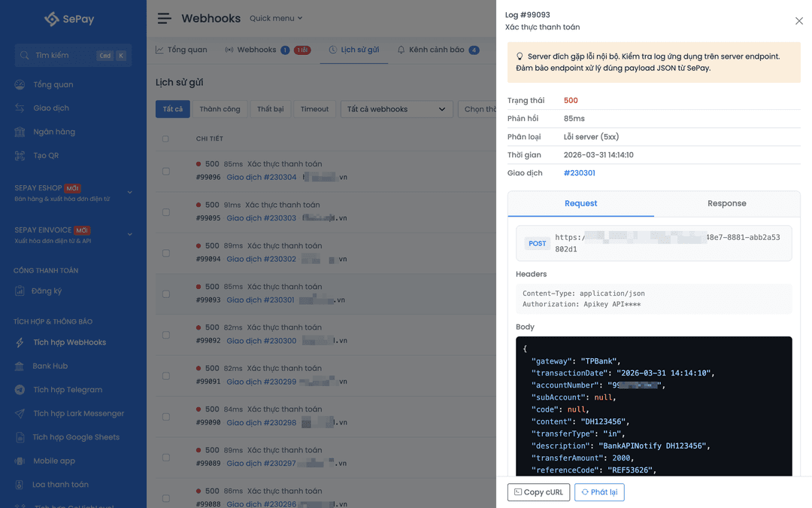Filter by Timeout
Viewport: 812px width, 508px height.
tap(314, 109)
